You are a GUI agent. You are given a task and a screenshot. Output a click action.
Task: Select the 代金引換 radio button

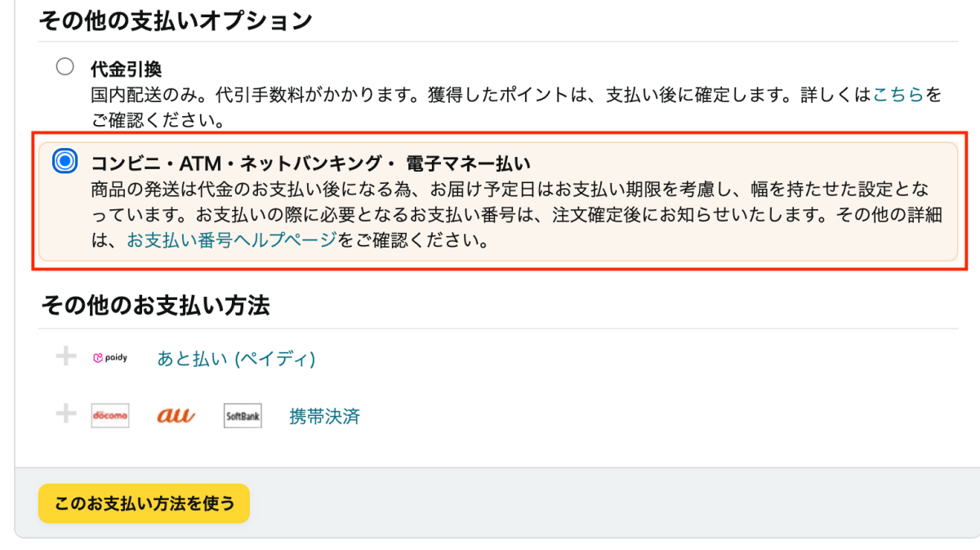[x=65, y=67]
